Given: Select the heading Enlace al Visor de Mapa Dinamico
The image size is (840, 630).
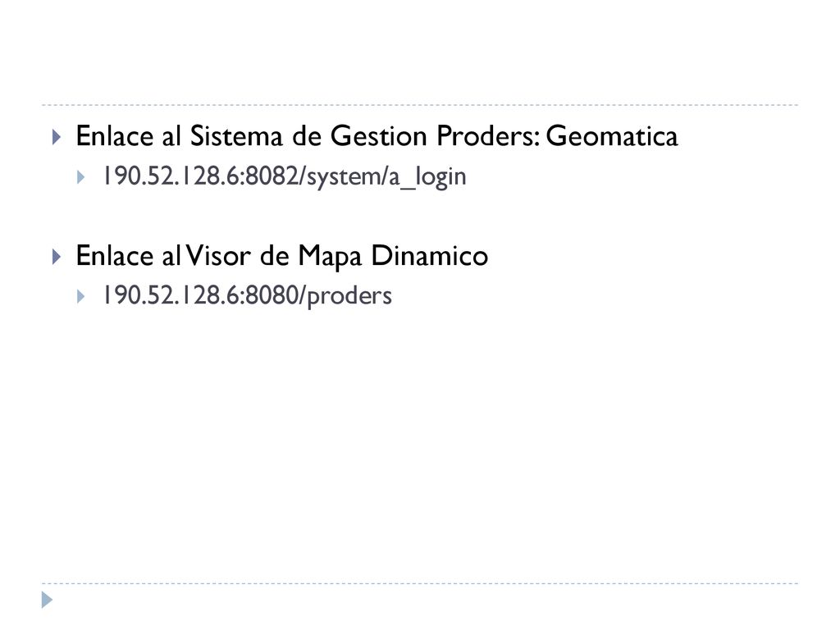Looking at the screenshot, I should click(282, 256).
